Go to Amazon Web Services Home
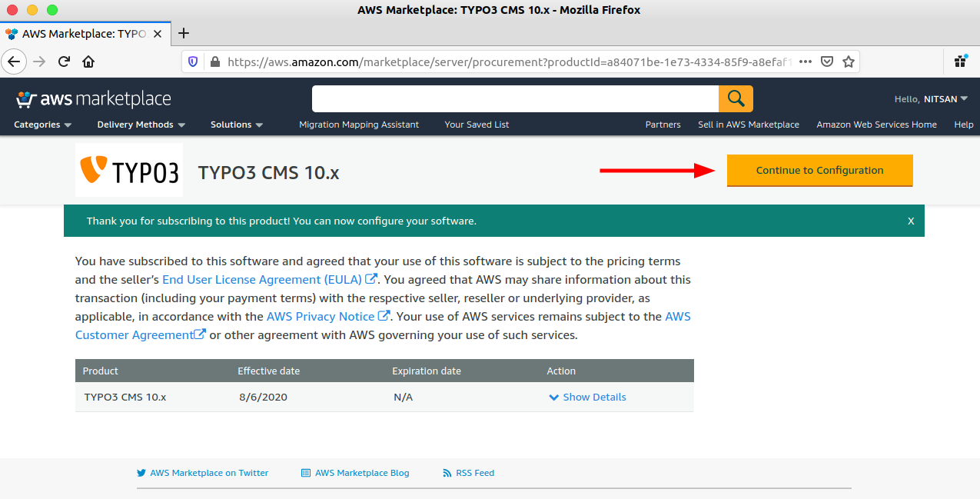980x499 pixels. coord(876,125)
